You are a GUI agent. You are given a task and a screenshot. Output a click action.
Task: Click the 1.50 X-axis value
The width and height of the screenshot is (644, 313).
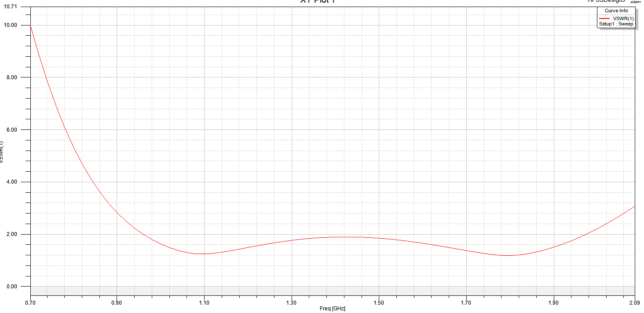[x=379, y=303]
